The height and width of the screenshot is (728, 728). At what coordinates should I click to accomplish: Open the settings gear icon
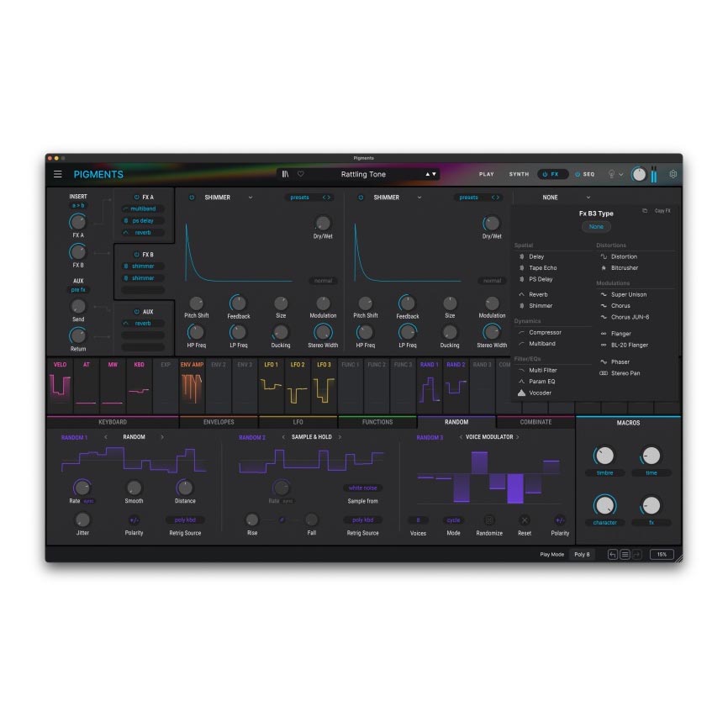click(673, 174)
